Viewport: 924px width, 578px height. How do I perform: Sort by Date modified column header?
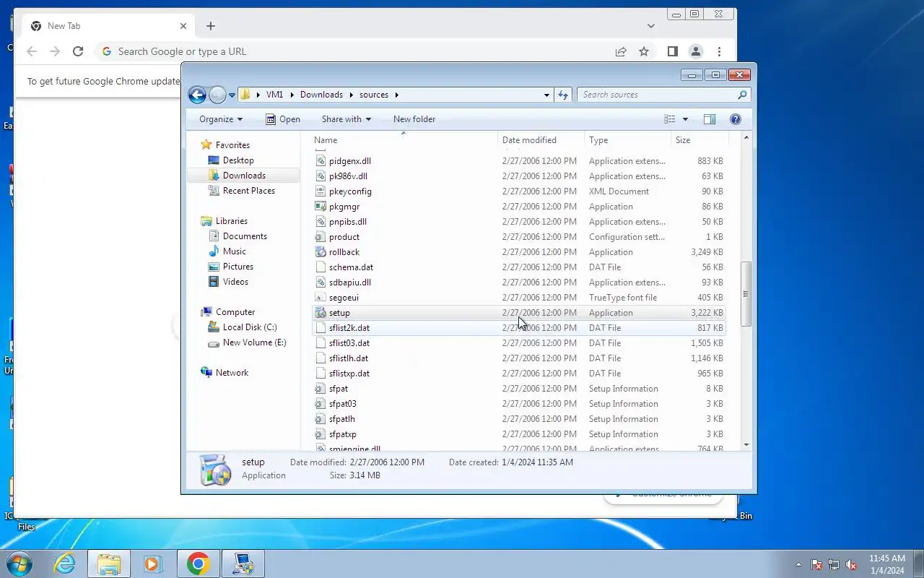click(541, 140)
